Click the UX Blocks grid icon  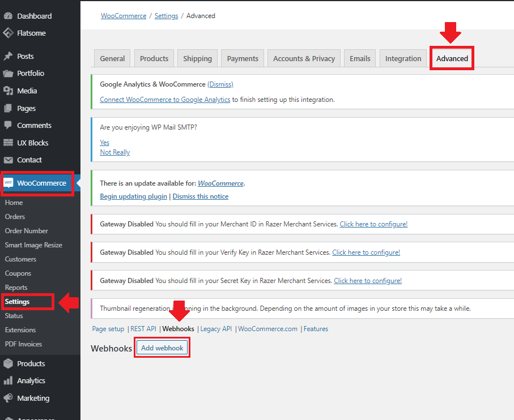(8, 143)
